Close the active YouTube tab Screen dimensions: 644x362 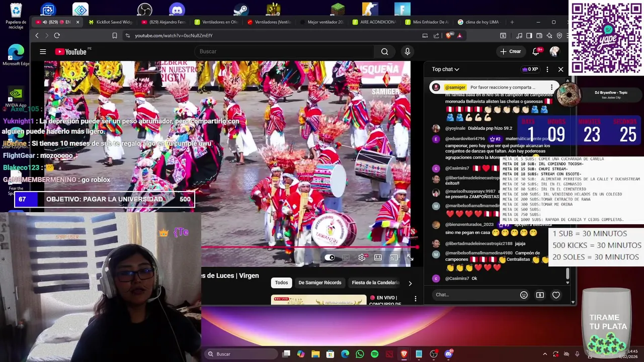[77, 22]
